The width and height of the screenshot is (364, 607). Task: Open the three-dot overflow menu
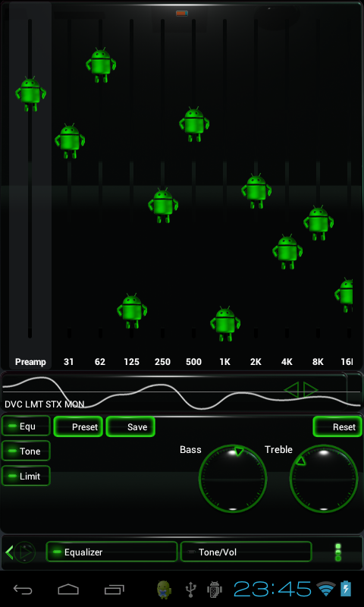coord(338,552)
